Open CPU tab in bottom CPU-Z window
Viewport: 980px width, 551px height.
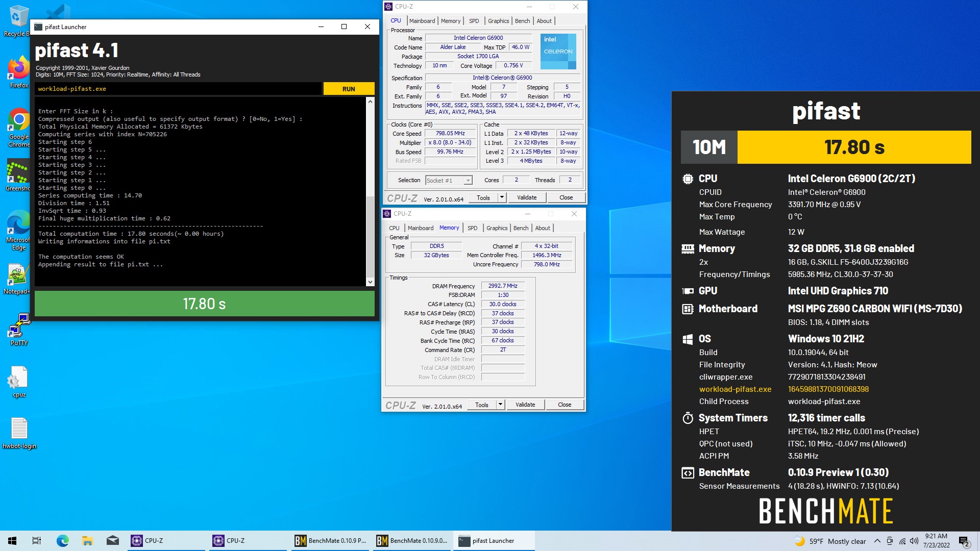[x=394, y=228]
